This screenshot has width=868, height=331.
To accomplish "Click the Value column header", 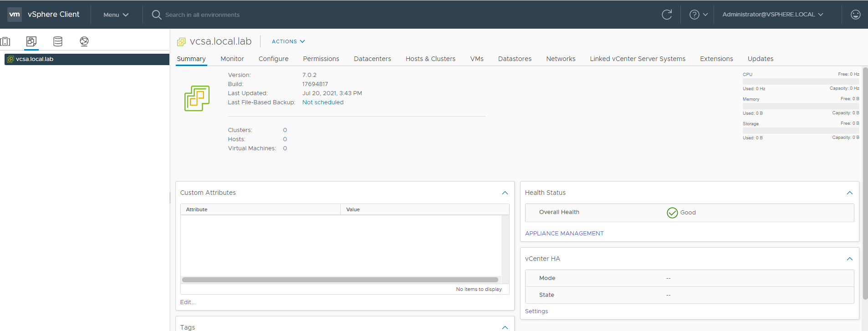I will pos(424,209).
